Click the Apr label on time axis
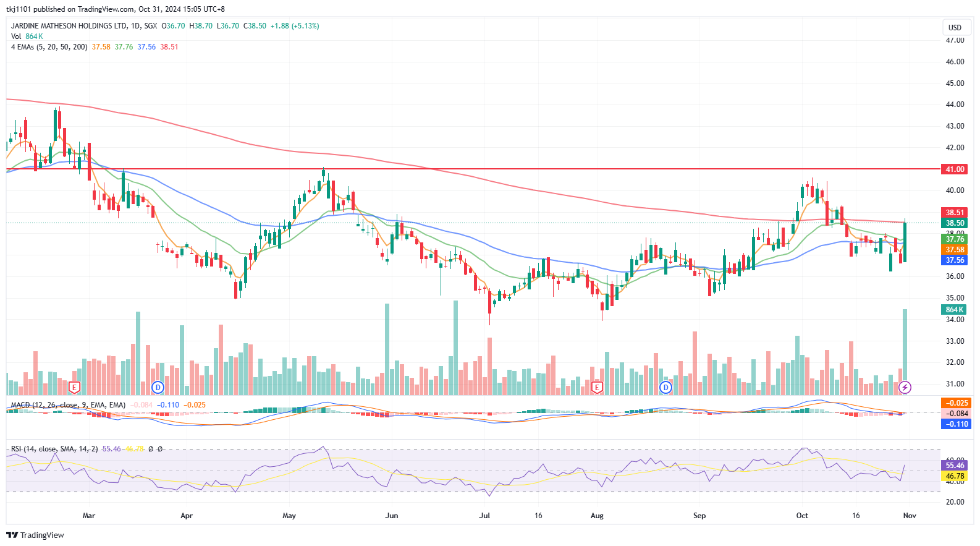 point(187,516)
